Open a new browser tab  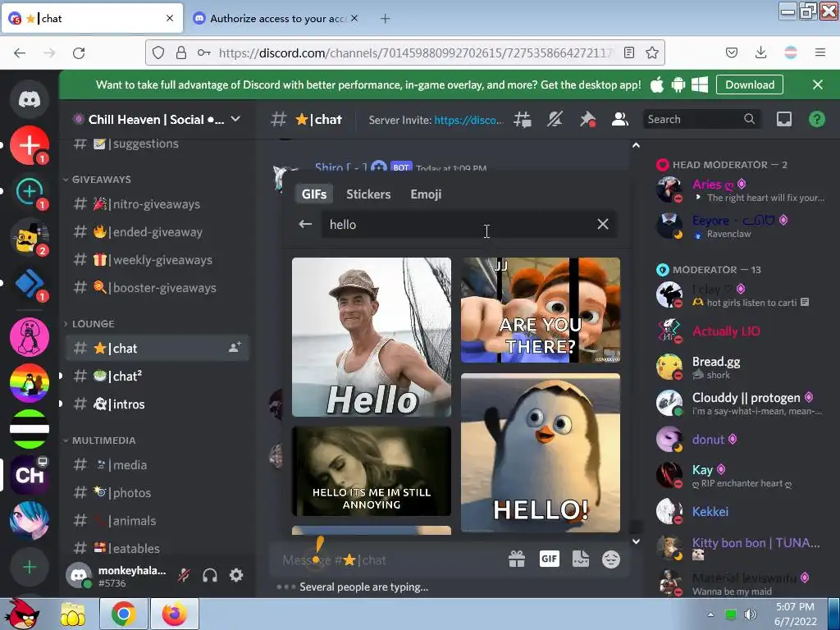pyautogui.click(x=386, y=19)
